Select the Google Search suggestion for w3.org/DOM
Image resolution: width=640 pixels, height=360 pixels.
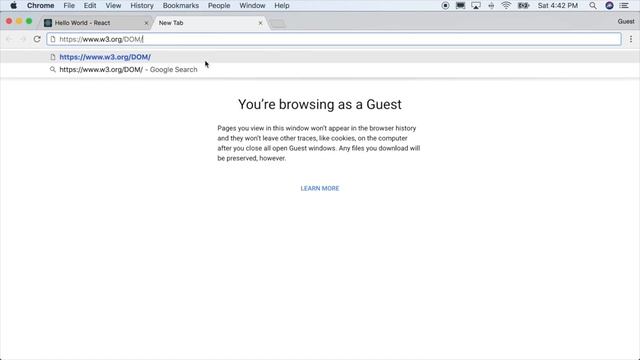320,69
